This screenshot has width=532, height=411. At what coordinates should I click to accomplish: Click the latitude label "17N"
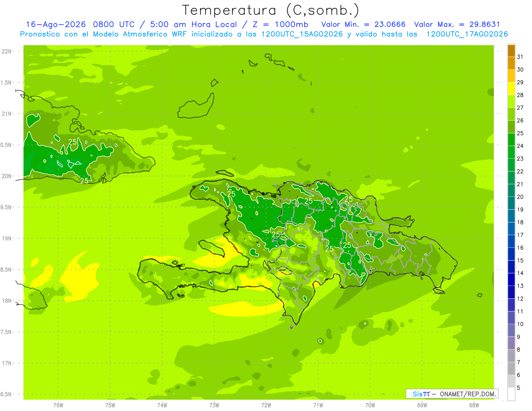6,363
